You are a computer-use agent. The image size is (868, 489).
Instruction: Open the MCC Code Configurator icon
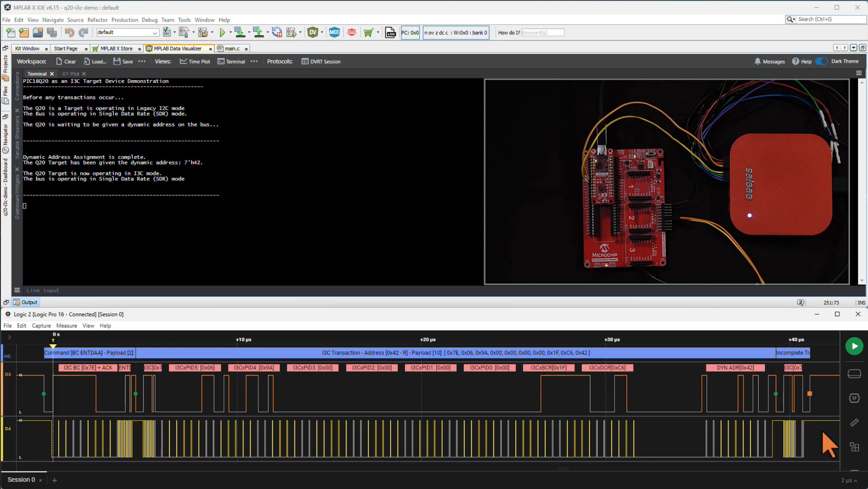[x=334, y=32]
